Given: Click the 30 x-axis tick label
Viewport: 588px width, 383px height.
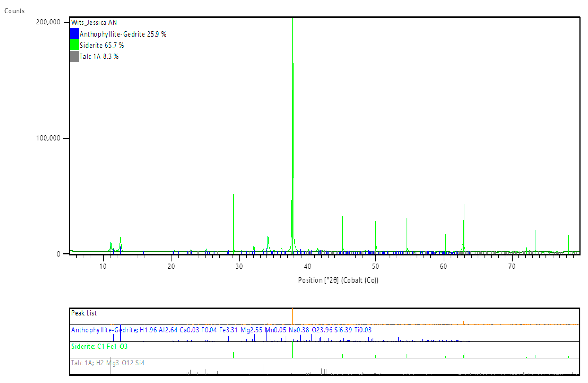Looking at the screenshot, I should (239, 266).
